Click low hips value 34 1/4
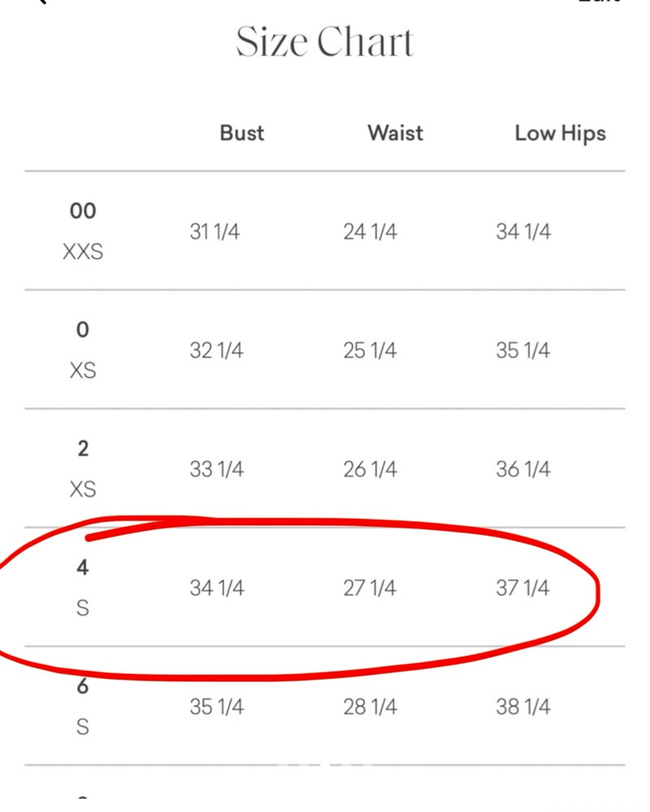This screenshot has width=650, height=812. pos(523,231)
